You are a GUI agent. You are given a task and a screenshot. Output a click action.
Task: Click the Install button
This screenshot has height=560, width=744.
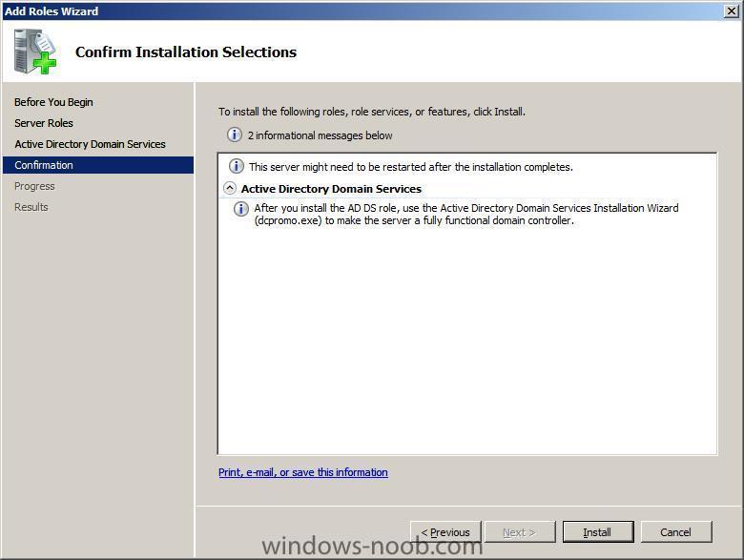click(598, 532)
